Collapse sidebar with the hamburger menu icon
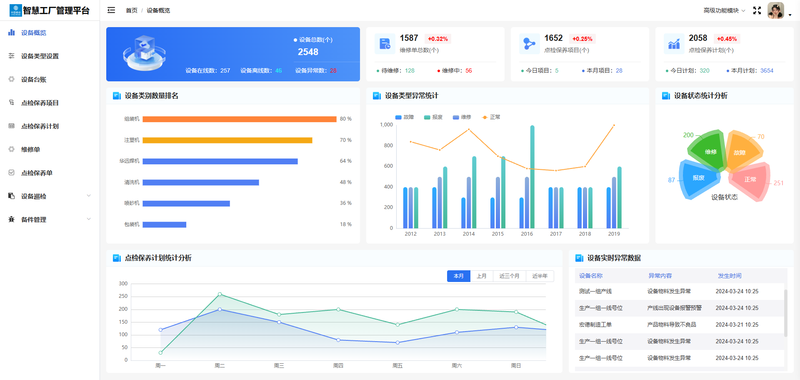The height and width of the screenshot is (380, 800). (x=111, y=10)
